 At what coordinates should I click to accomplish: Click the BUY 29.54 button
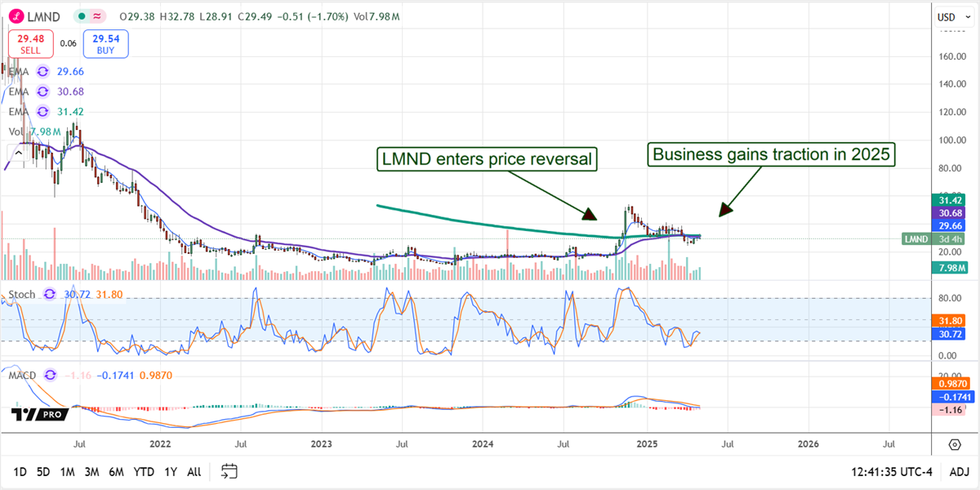pyautogui.click(x=105, y=43)
